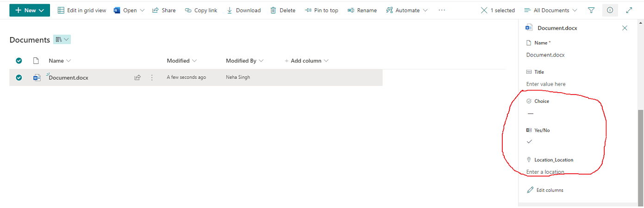Open Document.docx row actions menu
The width and height of the screenshot is (644, 208).
point(152,77)
